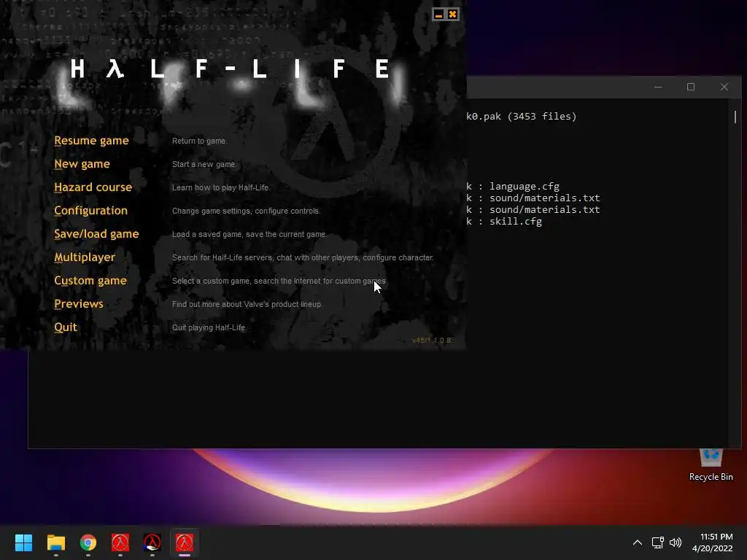The width and height of the screenshot is (747, 560).
Task: Open Previews menu item
Action: 79,304
